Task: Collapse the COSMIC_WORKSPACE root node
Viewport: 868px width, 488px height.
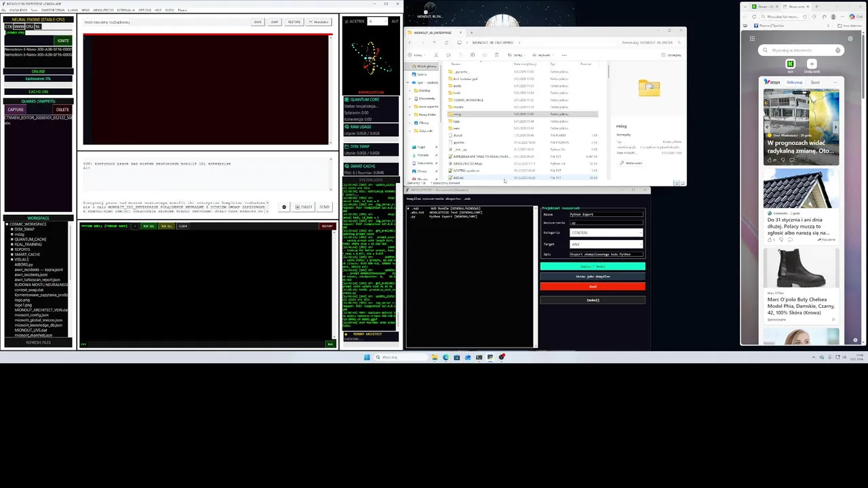Action: click(7, 224)
